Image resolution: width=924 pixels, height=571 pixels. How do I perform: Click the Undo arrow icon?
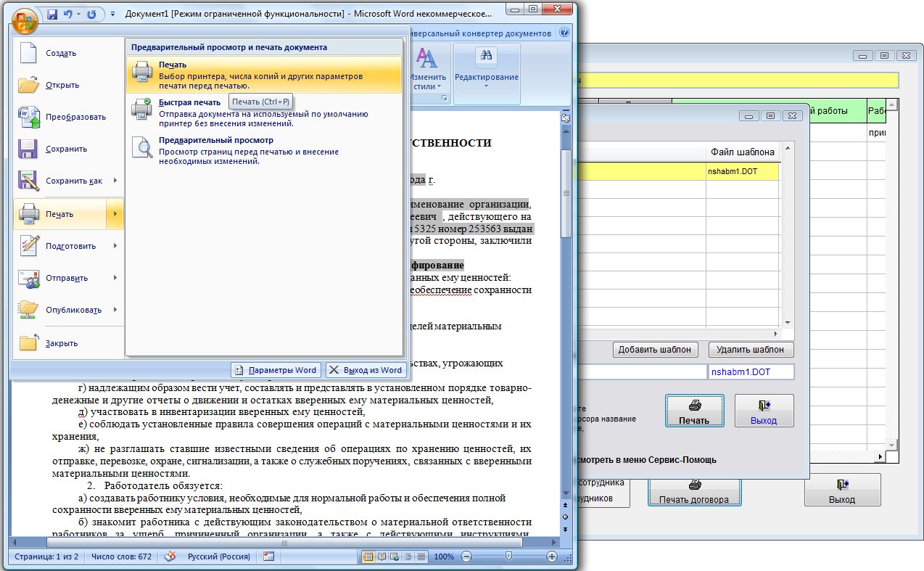point(68,15)
